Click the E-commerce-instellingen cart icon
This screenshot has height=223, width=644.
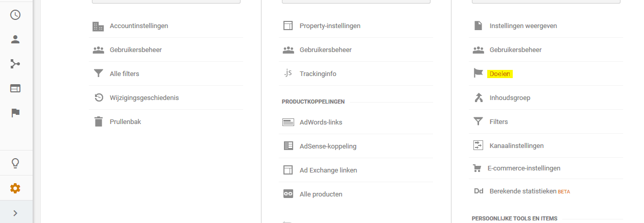coord(478,168)
